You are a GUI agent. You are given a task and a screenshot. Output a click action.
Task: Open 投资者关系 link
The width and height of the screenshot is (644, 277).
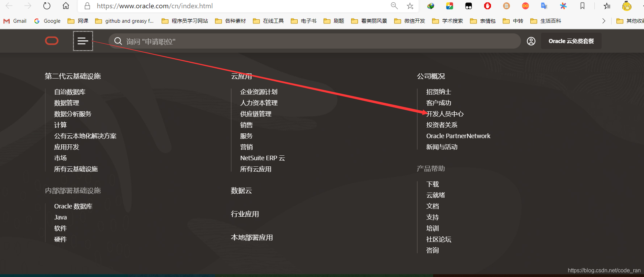[x=442, y=125]
